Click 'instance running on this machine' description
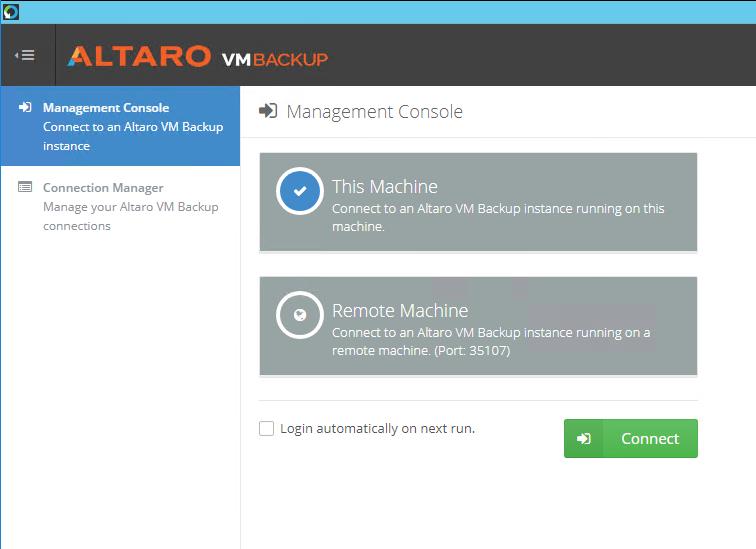Image resolution: width=756 pixels, height=549 pixels. tap(498, 217)
